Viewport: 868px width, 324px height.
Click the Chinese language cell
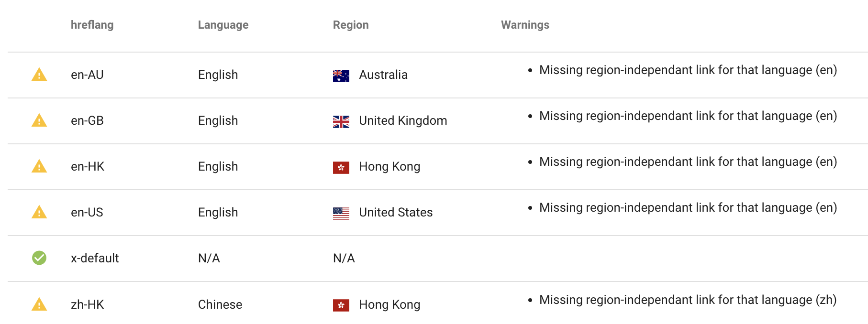[220, 304]
